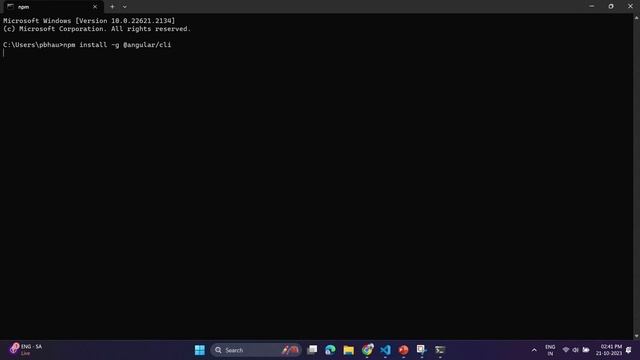
Task: Open Task View from the taskbar
Action: (x=312, y=350)
